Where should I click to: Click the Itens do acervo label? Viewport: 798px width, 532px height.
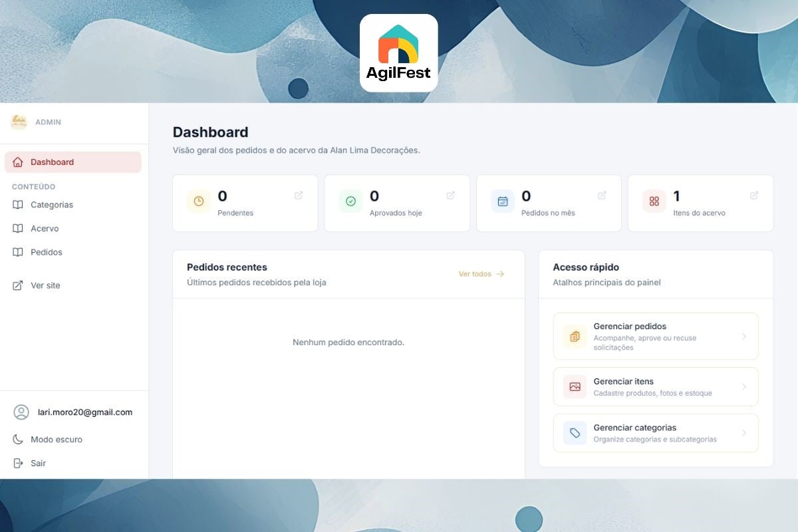coord(699,213)
